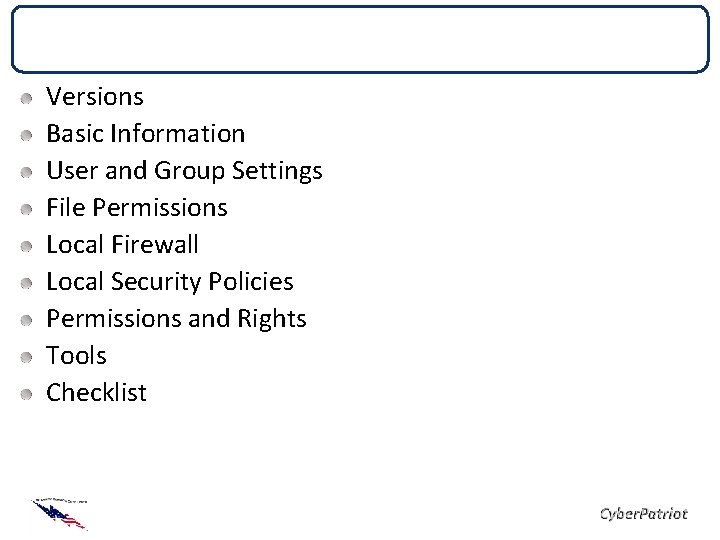Click the bullet next to Local Firewall
The width and height of the screenshot is (720, 540).
(27, 247)
